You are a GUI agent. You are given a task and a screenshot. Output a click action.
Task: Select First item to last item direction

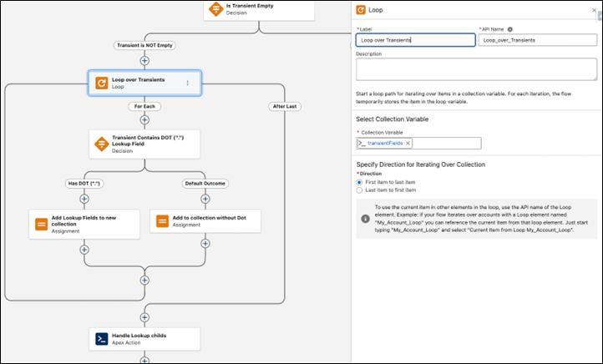[360, 182]
